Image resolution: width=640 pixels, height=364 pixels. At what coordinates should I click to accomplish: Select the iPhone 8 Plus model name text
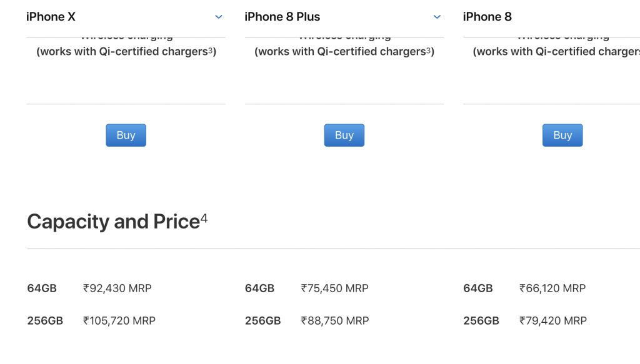[282, 17]
